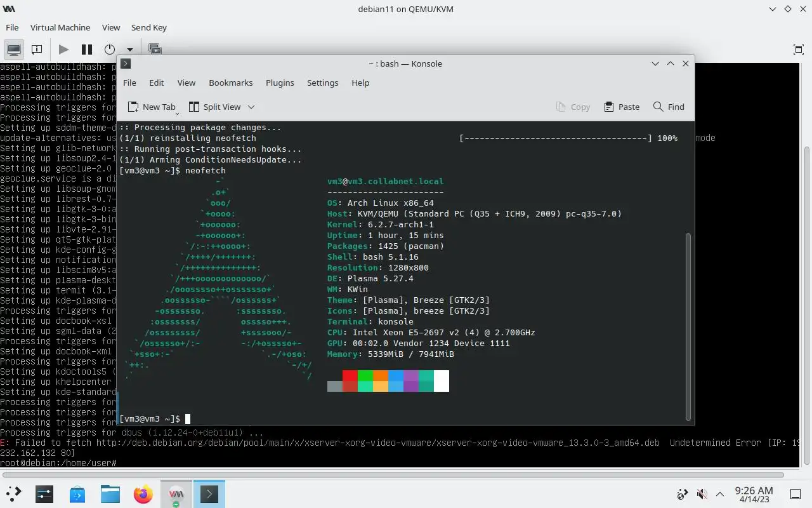Click the 'vm3.collabnet.local' hostname text
Viewport: 812px width, 508px height.
[x=395, y=181]
